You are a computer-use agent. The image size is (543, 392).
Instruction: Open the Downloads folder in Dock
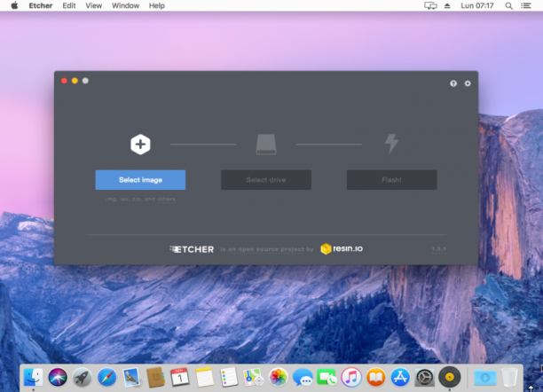click(x=484, y=377)
